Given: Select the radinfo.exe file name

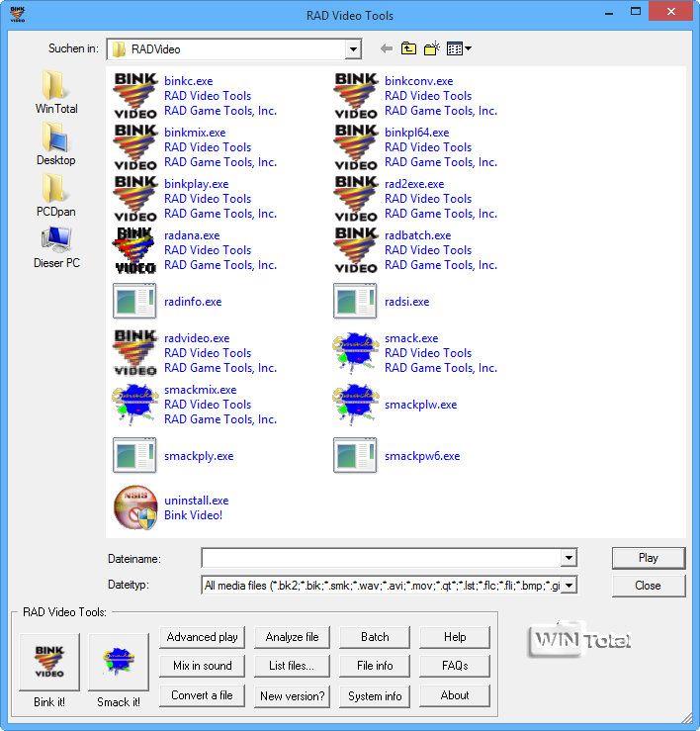Looking at the screenshot, I should [x=193, y=302].
